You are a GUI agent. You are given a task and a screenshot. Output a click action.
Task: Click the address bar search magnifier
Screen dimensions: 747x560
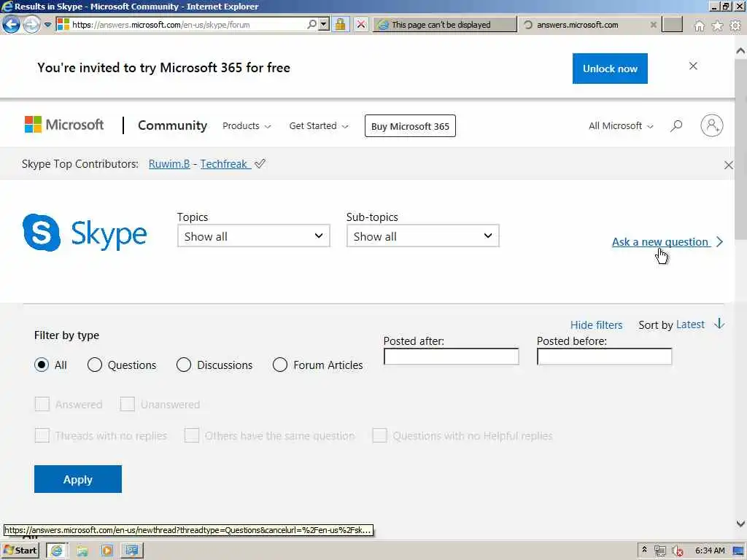(x=311, y=24)
